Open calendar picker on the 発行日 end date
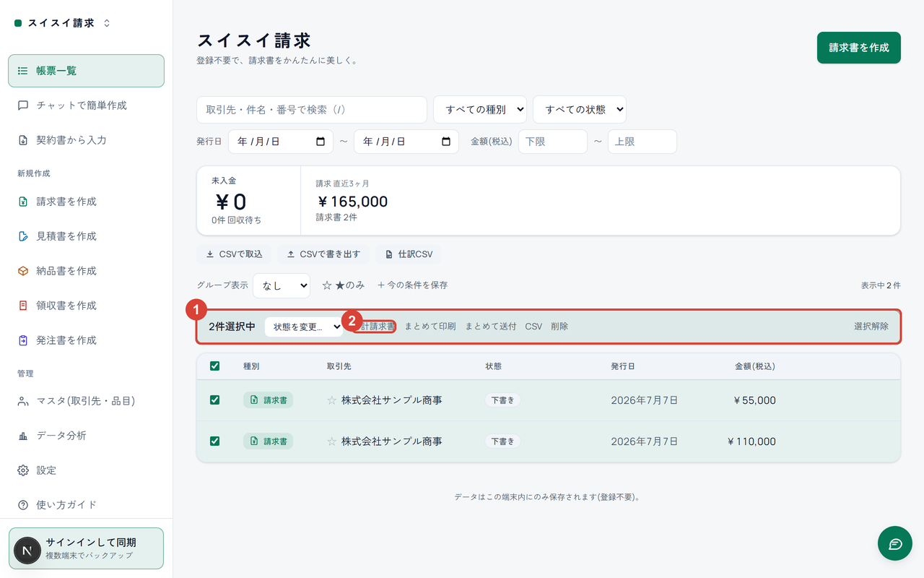 point(446,142)
